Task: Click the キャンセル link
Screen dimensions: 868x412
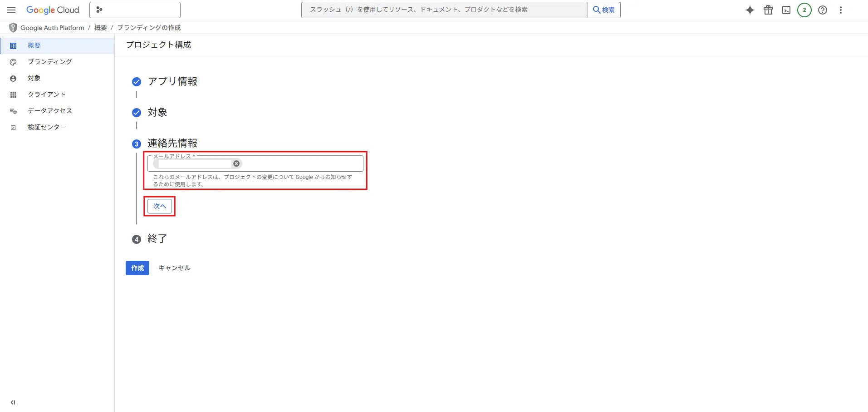Action: point(174,268)
